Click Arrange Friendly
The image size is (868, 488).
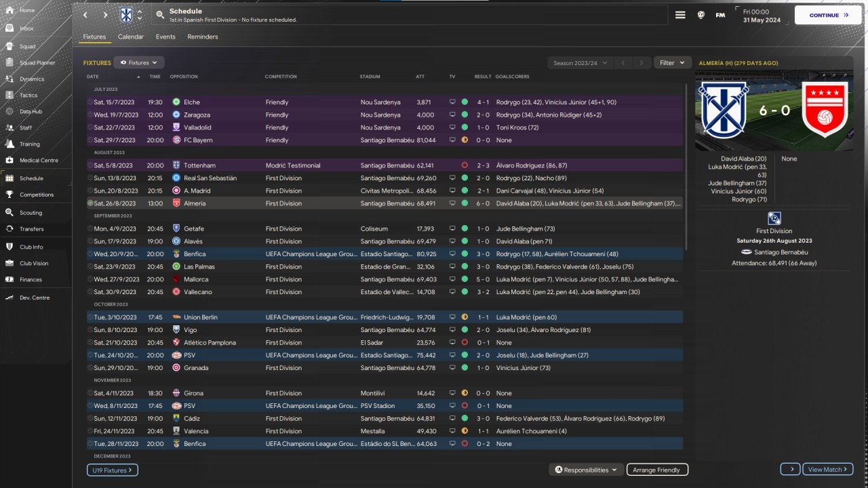[x=656, y=470]
